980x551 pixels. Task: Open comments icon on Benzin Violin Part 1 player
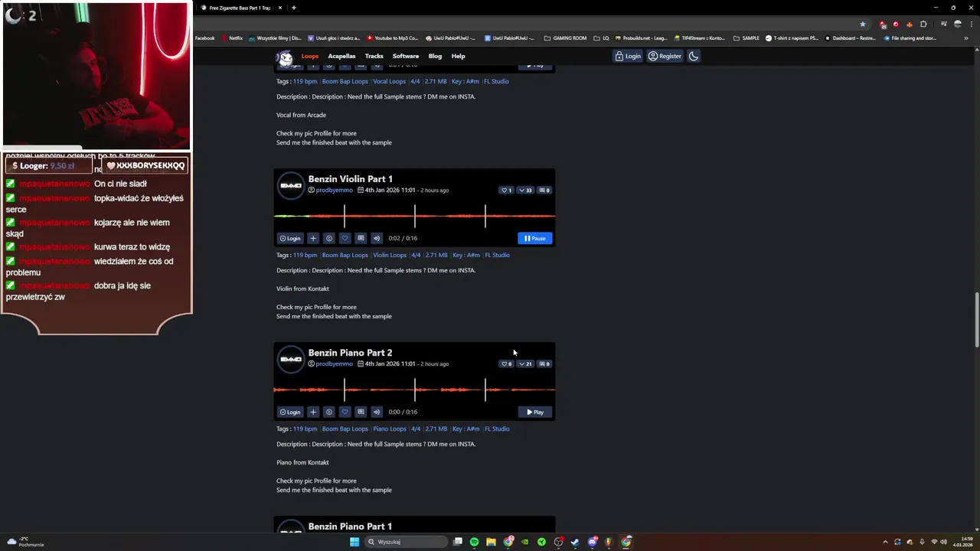361,238
